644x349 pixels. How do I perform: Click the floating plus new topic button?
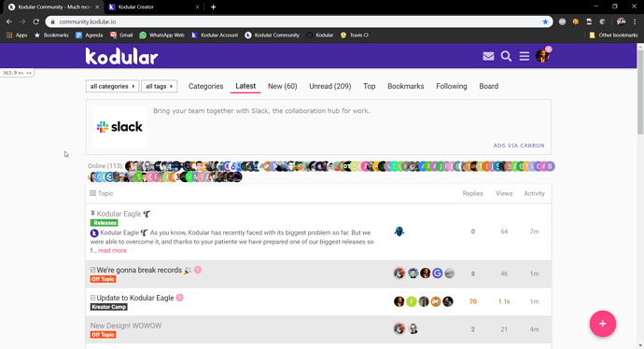click(603, 324)
